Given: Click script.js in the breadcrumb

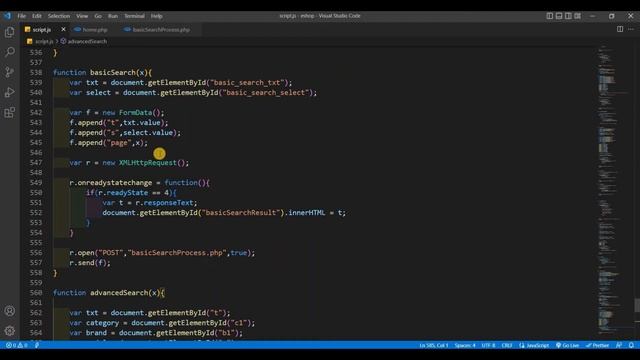Looking at the screenshot, I should pyautogui.click(x=44, y=41).
